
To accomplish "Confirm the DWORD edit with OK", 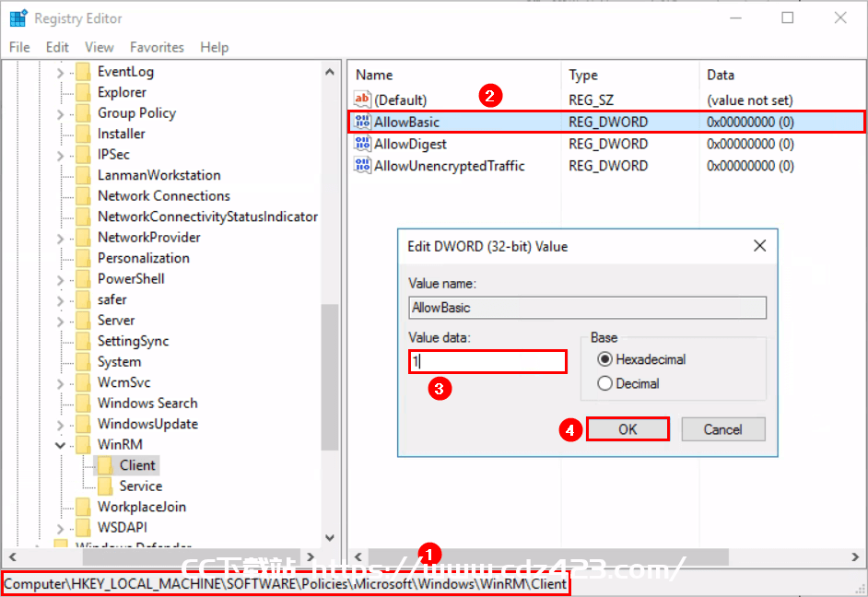I will pos(628,429).
